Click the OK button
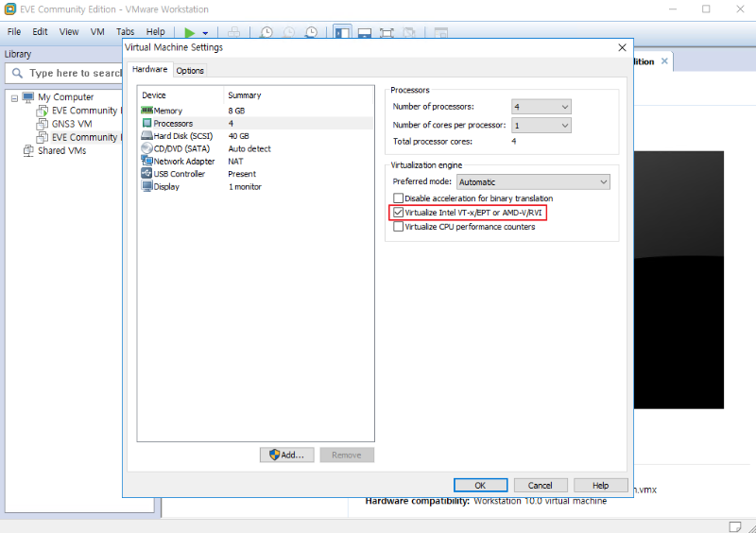The image size is (756, 533). (x=480, y=485)
